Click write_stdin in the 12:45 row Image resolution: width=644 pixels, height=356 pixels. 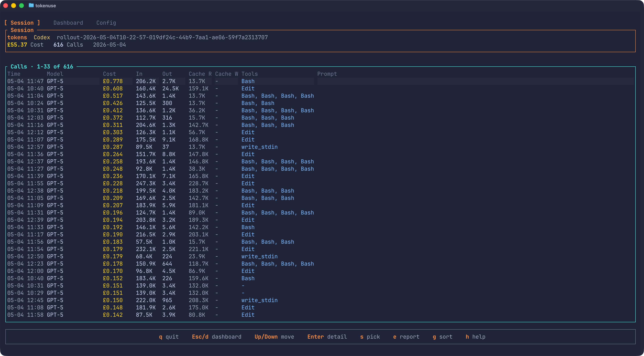(x=260, y=300)
